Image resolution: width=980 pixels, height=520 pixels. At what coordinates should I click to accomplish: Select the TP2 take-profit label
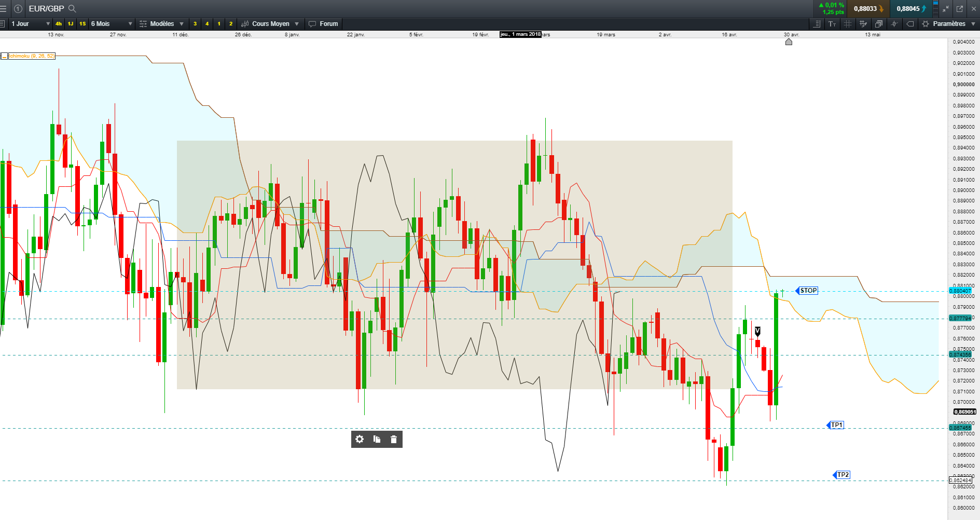(x=842, y=475)
